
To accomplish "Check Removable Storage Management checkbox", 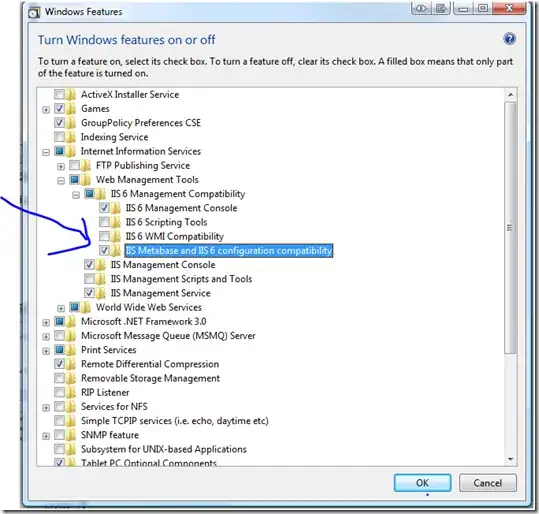I will pos(59,378).
